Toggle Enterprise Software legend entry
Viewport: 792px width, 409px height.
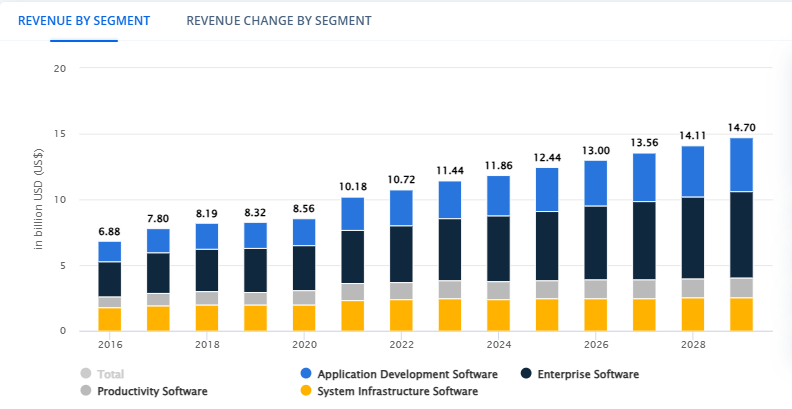pos(580,374)
